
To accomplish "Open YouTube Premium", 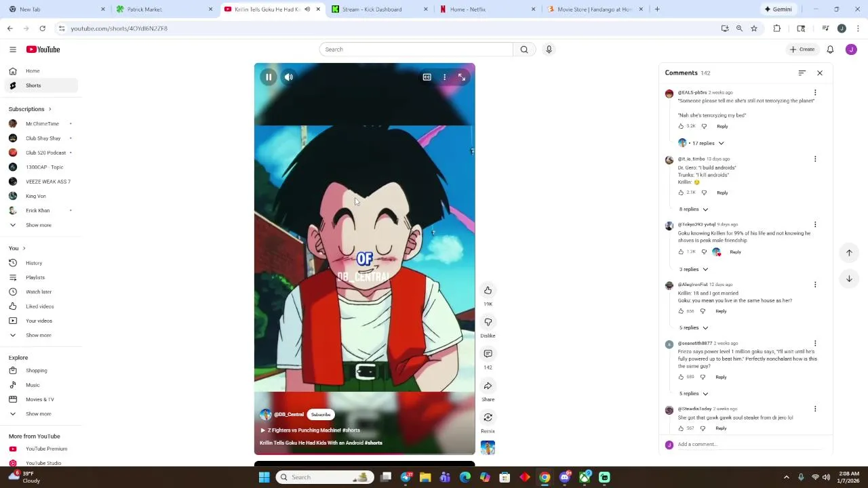I will tap(41, 449).
